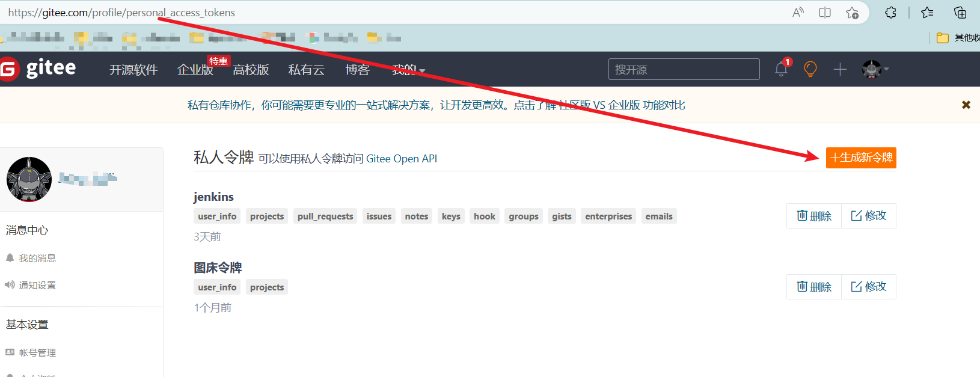Click the 搜开源 search field
The width and height of the screenshot is (980, 377).
pos(684,69)
